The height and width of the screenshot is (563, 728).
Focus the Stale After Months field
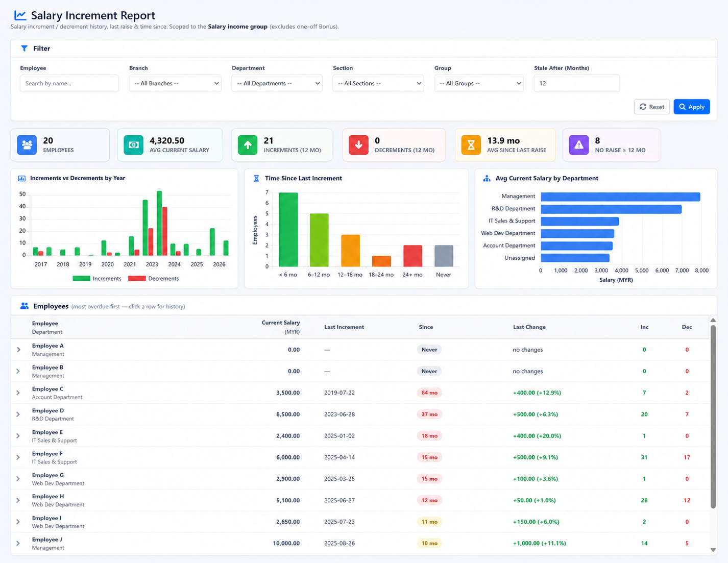577,83
